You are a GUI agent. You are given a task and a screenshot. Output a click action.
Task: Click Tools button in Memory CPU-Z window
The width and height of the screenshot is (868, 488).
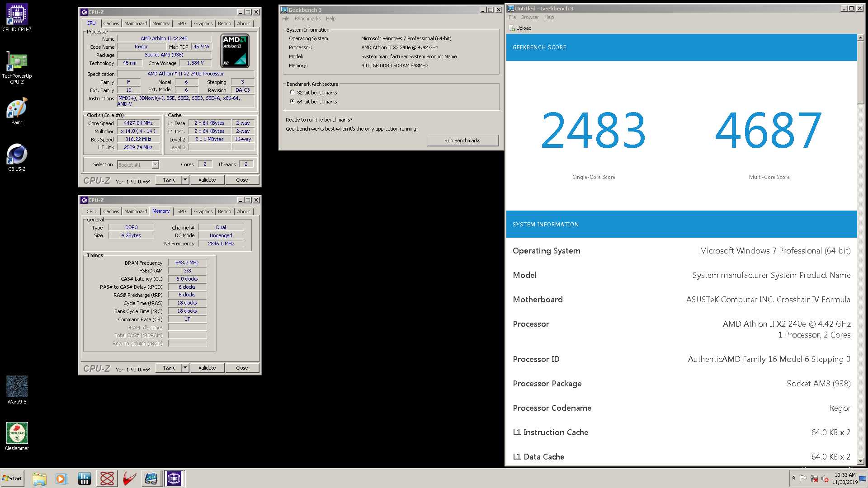(x=169, y=368)
